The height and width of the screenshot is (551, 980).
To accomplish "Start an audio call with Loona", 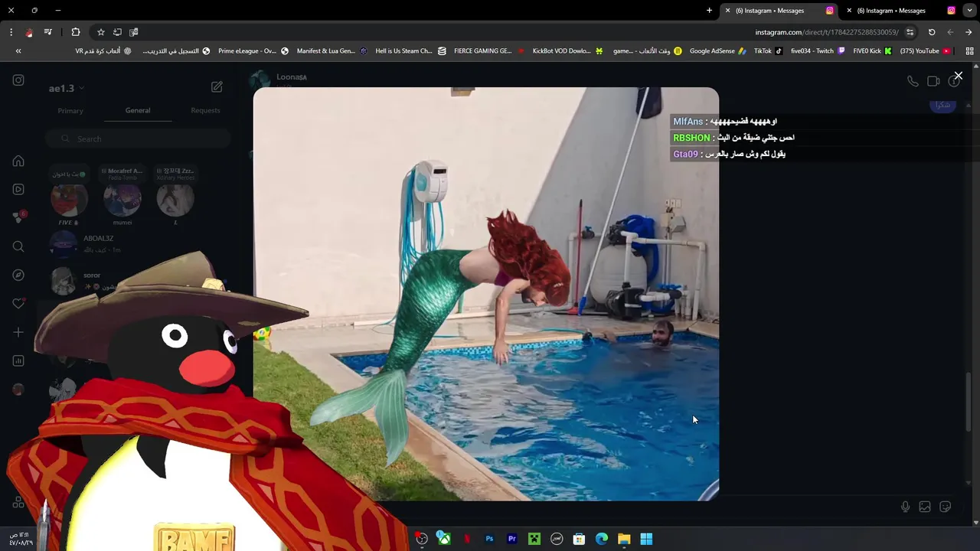I will click(913, 81).
